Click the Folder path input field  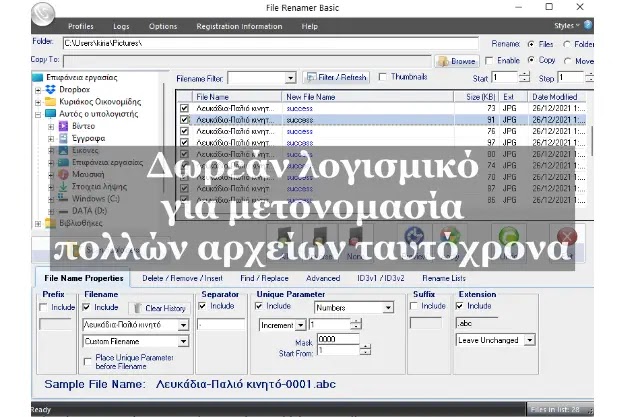271,43
